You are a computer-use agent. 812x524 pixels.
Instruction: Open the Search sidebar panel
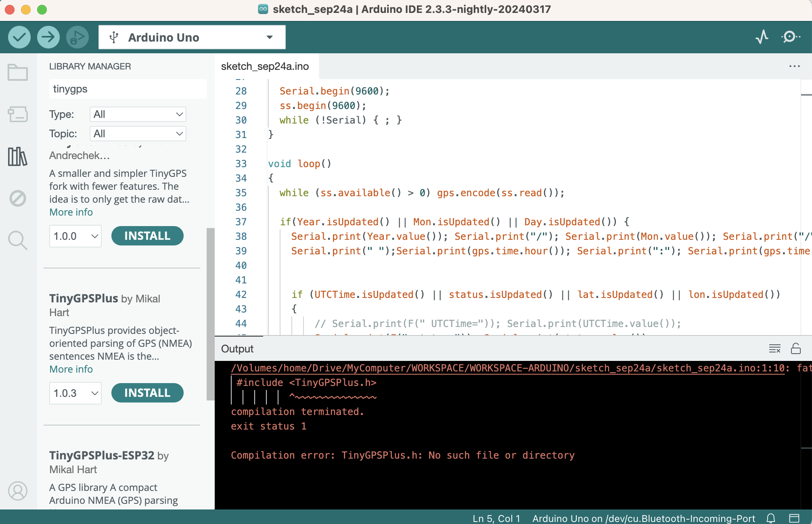coord(18,240)
